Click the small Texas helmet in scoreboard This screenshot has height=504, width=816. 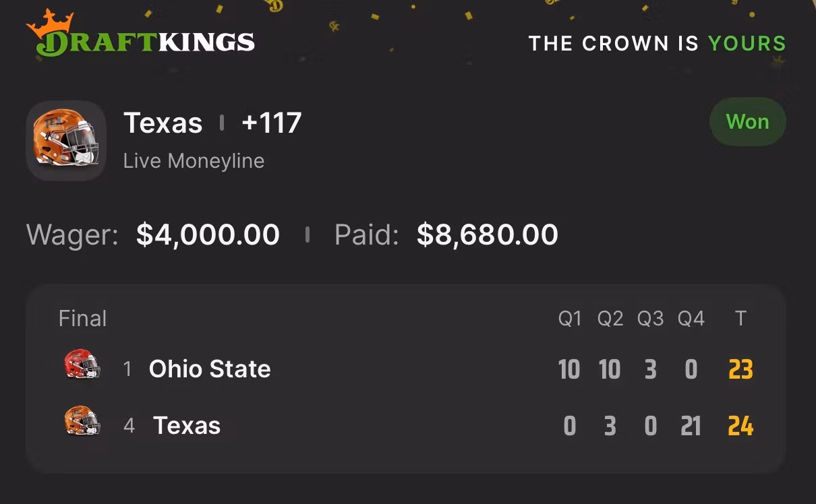tap(82, 421)
